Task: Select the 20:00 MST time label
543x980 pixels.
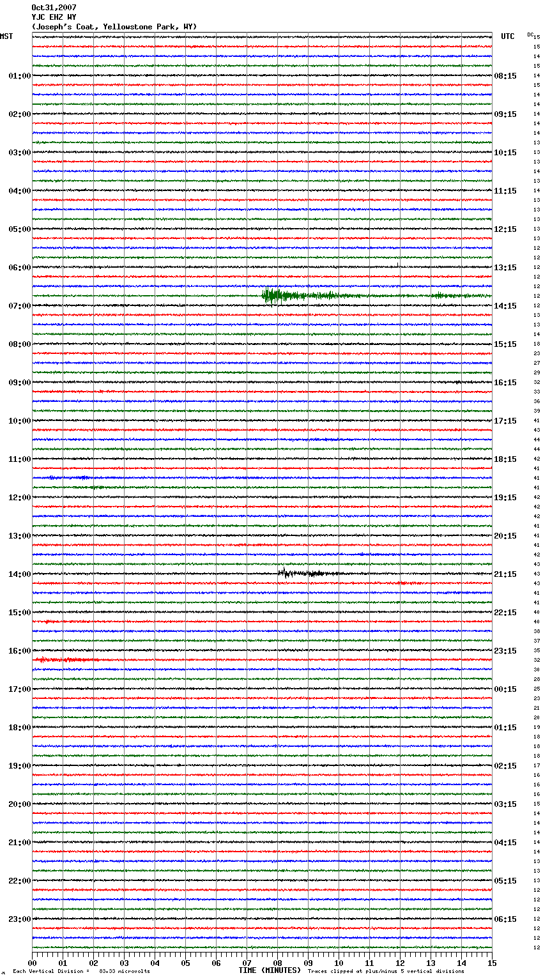Action: (x=20, y=804)
